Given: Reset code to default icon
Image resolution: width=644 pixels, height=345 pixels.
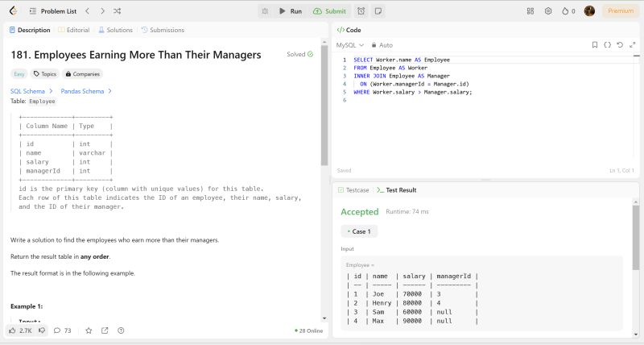Looking at the screenshot, I should (620, 45).
